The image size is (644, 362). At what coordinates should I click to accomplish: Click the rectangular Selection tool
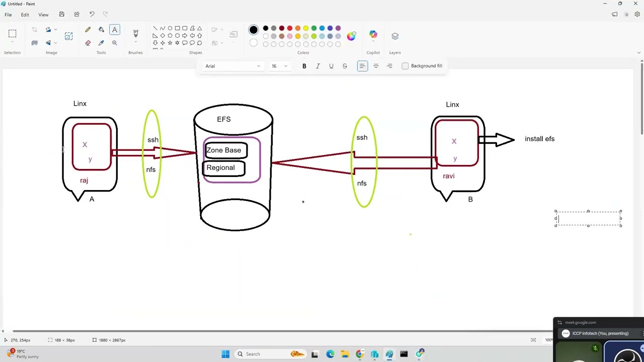pyautogui.click(x=12, y=34)
